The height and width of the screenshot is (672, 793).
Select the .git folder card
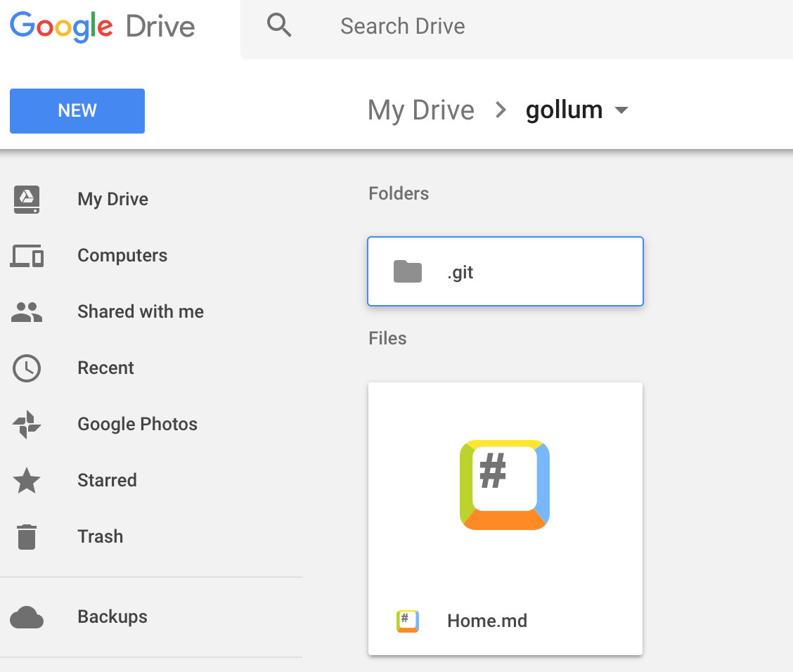point(505,271)
